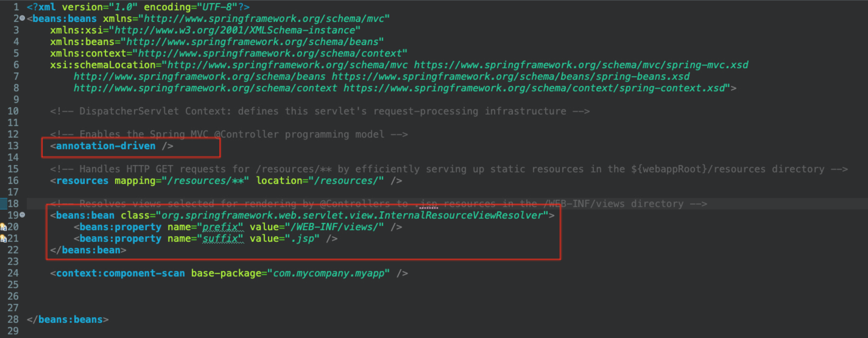This screenshot has width=868, height=338.
Task: Click the annotation-driven tag name
Action: [105, 146]
